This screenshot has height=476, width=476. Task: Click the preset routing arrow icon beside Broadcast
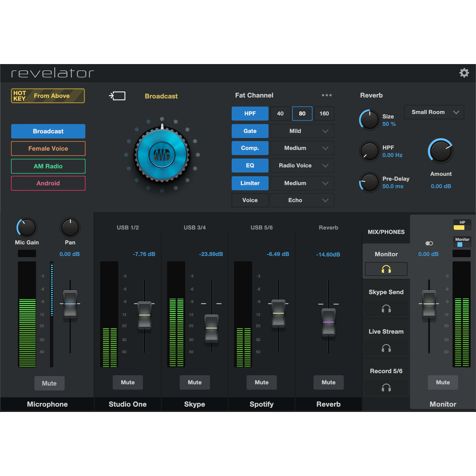click(117, 96)
